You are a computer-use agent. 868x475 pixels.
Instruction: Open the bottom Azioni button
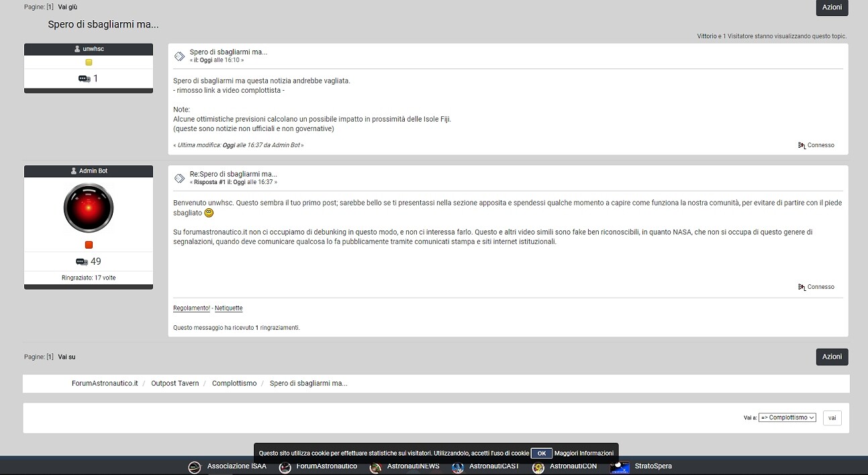[832, 357]
